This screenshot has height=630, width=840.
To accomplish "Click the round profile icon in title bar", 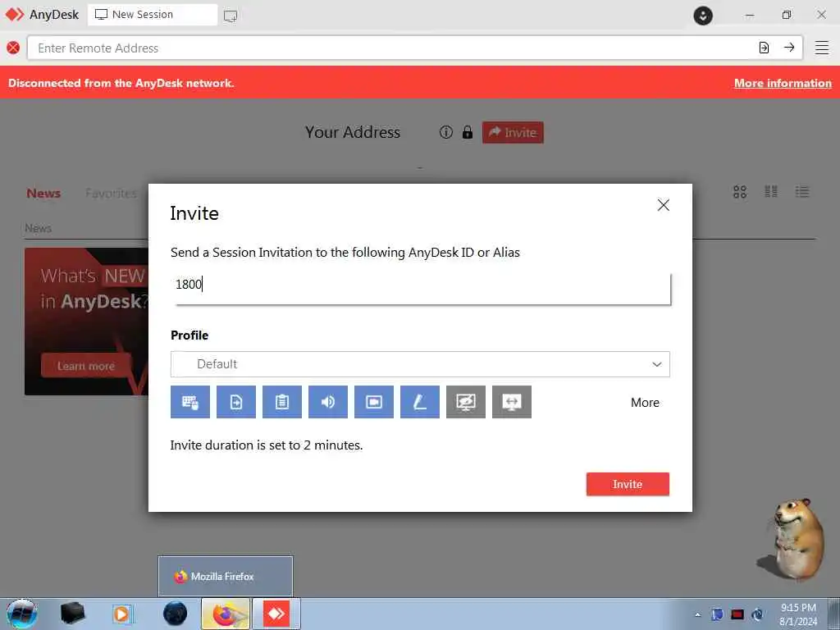I will (x=703, y=15).
